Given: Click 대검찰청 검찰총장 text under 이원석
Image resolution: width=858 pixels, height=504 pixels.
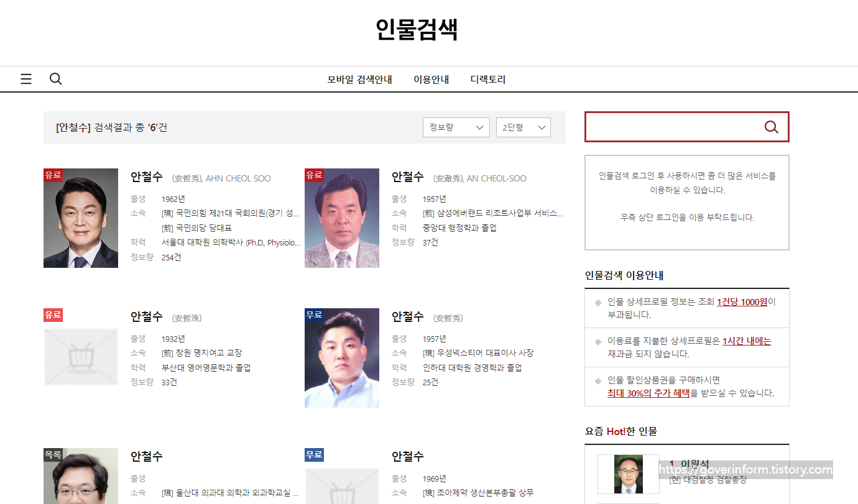Looking at the screenshot, I should pos(708,480).
